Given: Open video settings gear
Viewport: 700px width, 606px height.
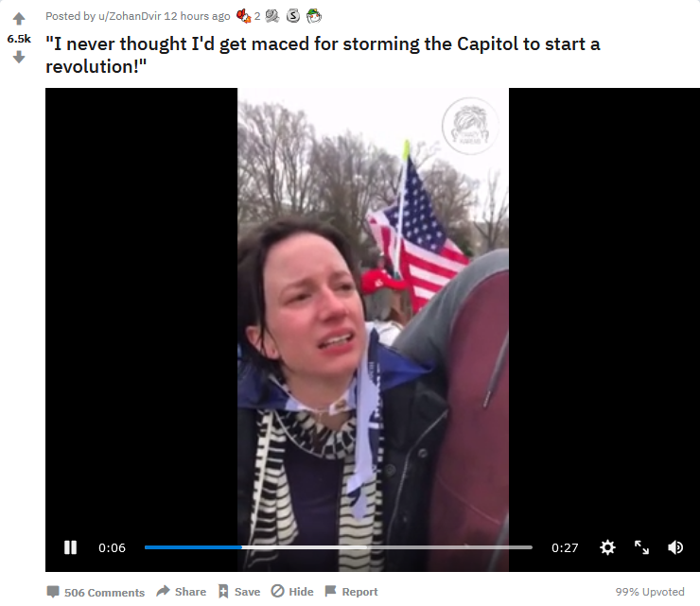Looking at the screenshot, I should [607, 547].
